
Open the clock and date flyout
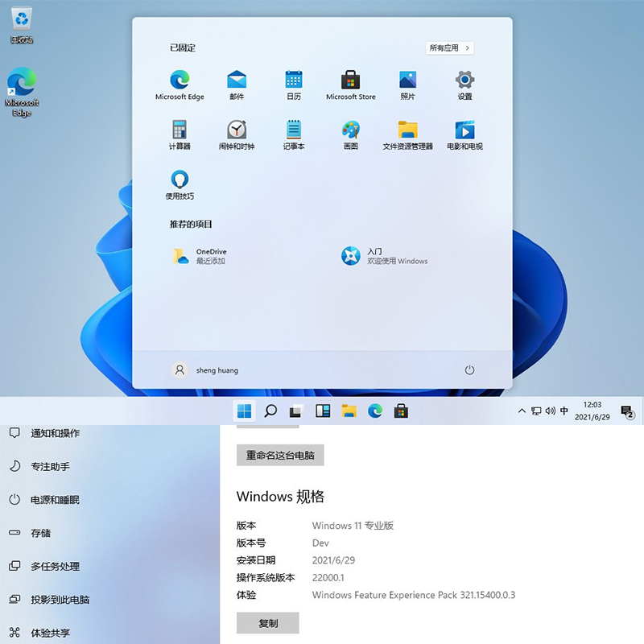coord(592,411)
